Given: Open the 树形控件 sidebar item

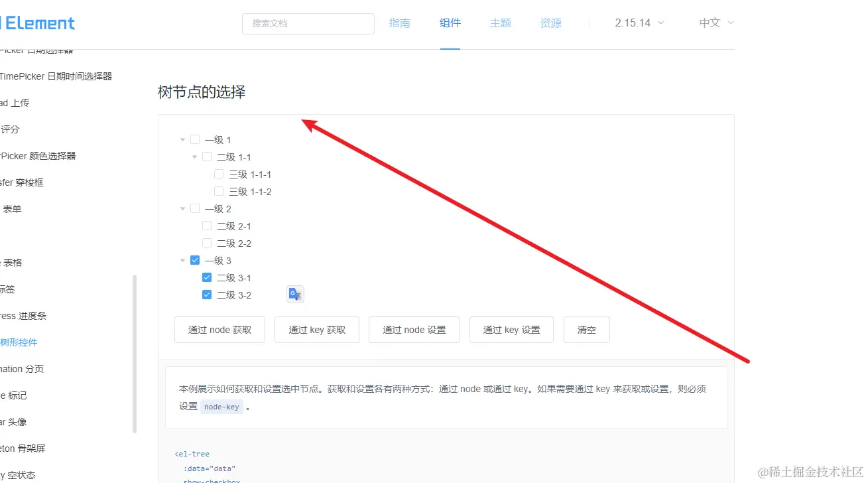Looking at the screenshot, I should click(19, 342).
